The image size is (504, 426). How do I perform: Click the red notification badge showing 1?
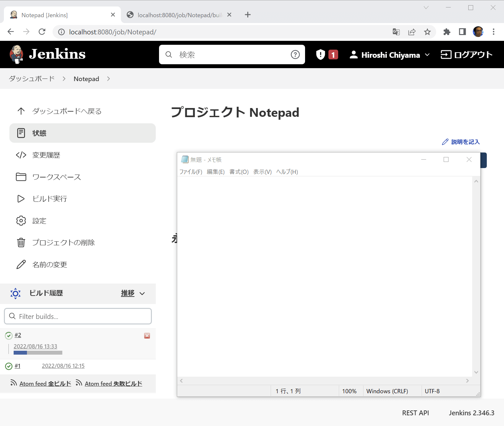click(x=333, y=55)
